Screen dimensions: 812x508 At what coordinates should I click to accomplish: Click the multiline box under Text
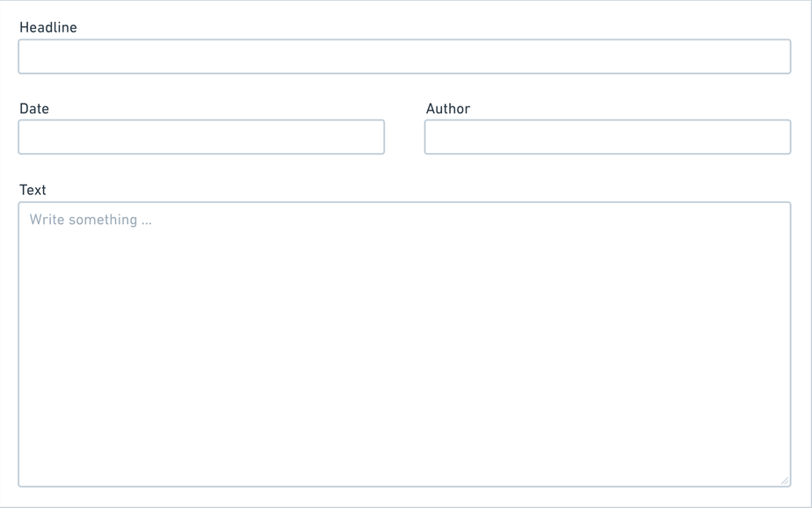[404, 345]
